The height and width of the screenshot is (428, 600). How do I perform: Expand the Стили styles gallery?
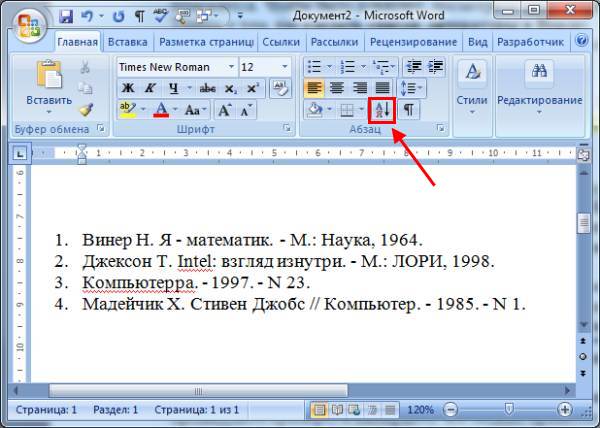coord(472,85)
